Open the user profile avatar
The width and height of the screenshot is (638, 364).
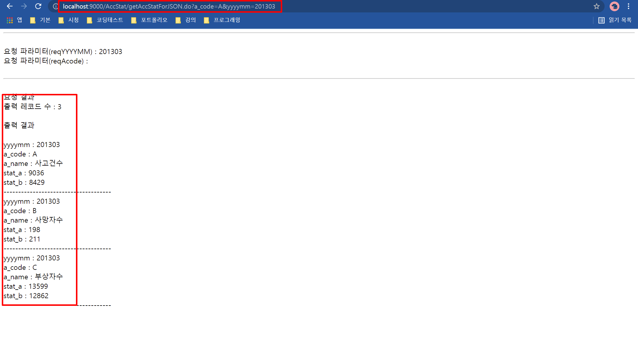coord(614,6)
